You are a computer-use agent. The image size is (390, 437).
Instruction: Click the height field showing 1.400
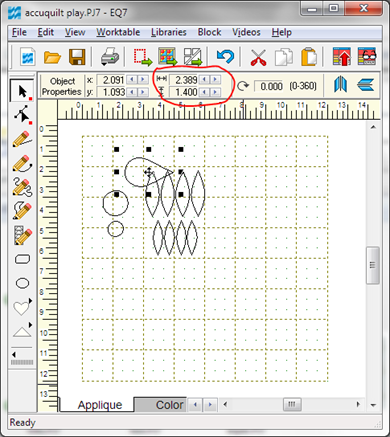point(184,92)
